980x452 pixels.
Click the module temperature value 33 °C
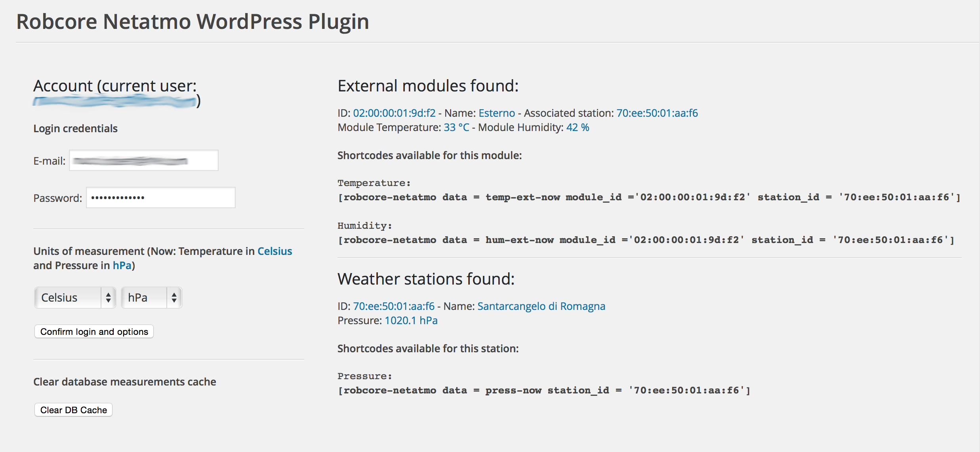(456, 127)
